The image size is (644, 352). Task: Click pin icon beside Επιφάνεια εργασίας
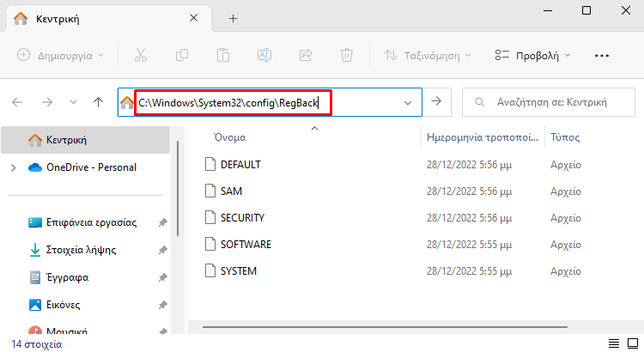click(162, 222)
